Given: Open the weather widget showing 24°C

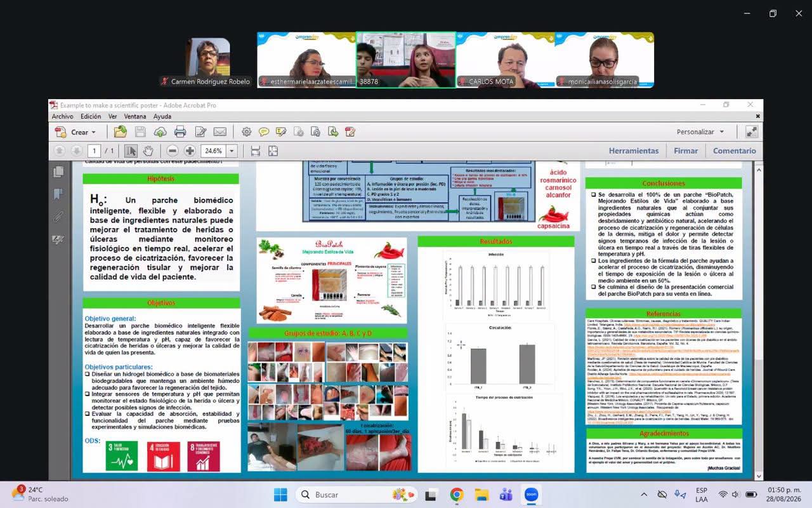Looking at the screenshot, I should click(39, 494).
